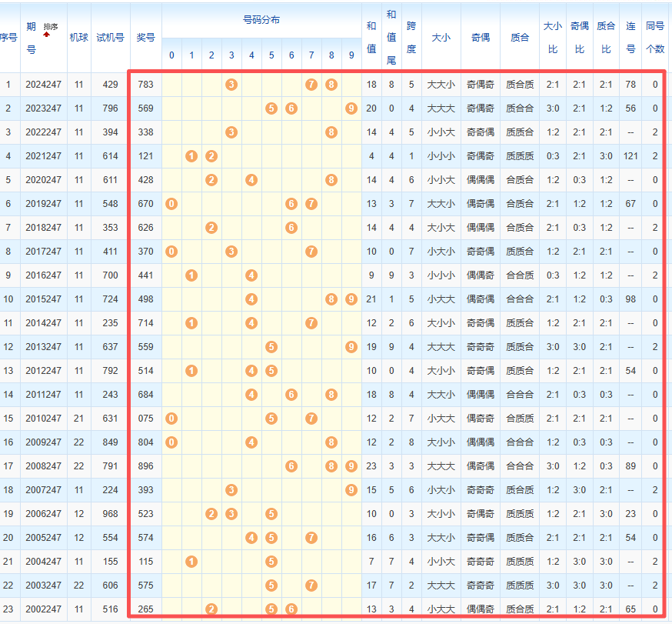Click the 奖号 column header
Screen dimensions: 672x624
pos(145,37)
